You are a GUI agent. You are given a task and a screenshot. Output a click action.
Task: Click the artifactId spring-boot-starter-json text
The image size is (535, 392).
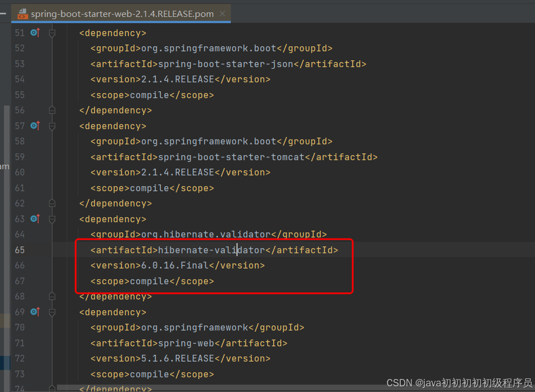[x=226, y=64]
